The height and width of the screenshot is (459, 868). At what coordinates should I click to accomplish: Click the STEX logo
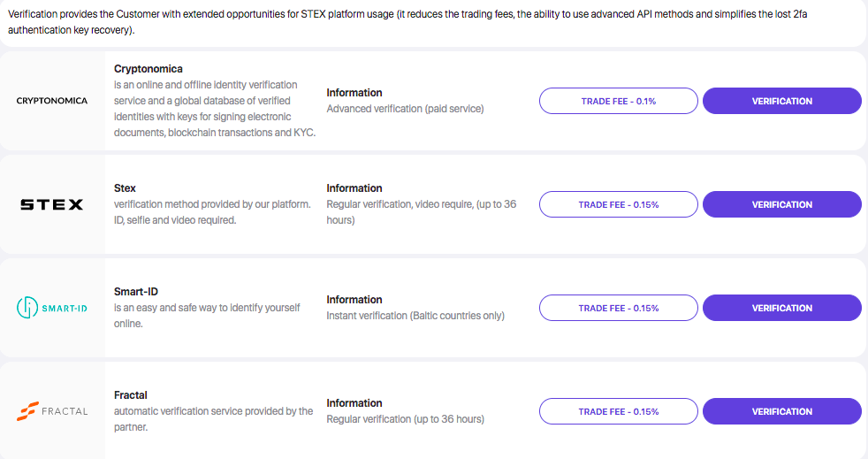(x=52, y=204)
